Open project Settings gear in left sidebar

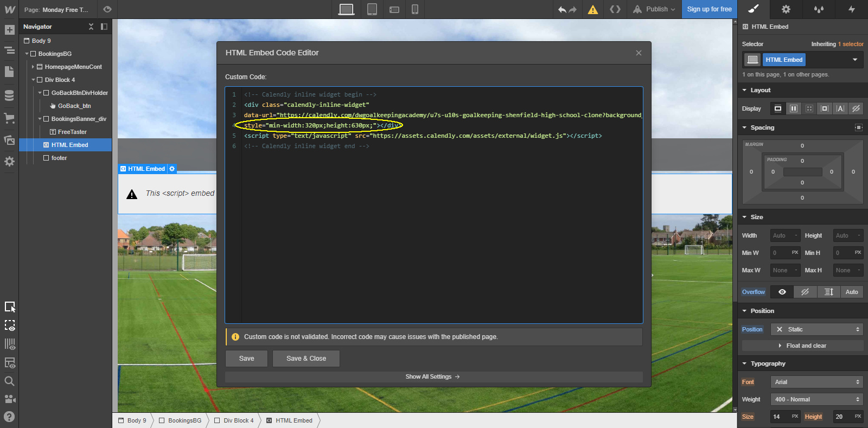(9, 162)
